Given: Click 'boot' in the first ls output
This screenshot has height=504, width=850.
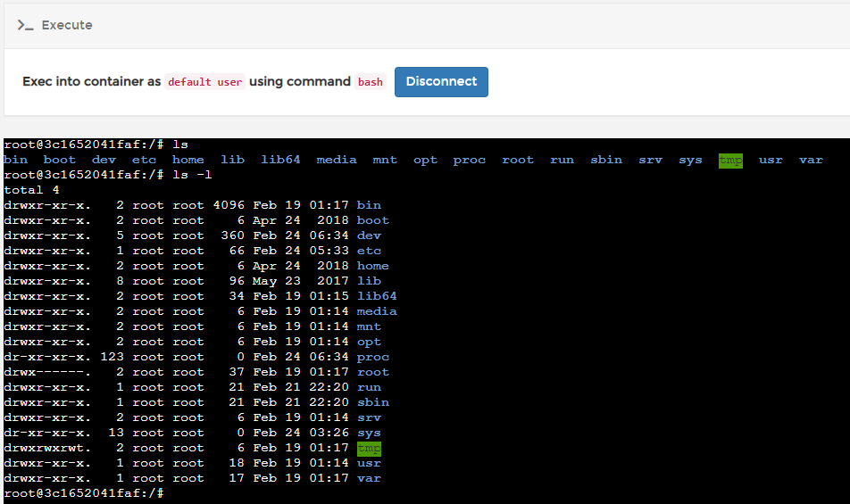Looking at the screenshot, I should [60, 160].
